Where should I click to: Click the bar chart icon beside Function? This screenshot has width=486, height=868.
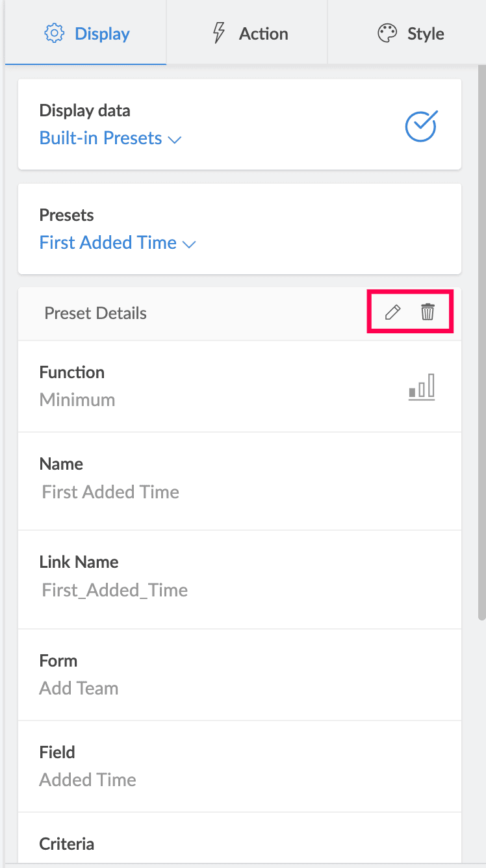point(422,387)
